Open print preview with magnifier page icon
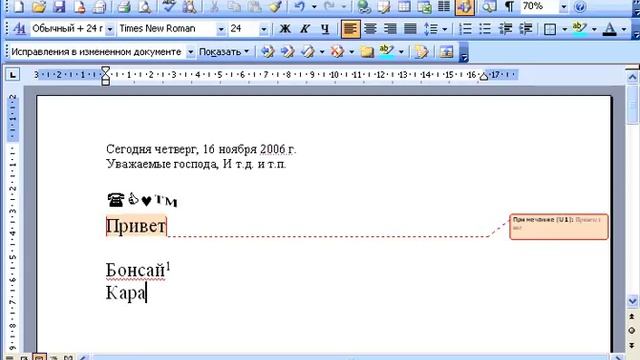The image size is (640, 360). click(144, 6)
